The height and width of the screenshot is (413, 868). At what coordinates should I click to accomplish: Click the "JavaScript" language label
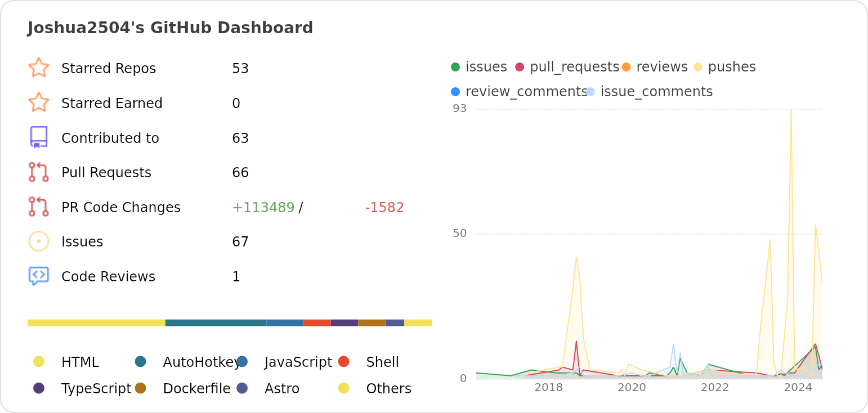click(298, 362)
